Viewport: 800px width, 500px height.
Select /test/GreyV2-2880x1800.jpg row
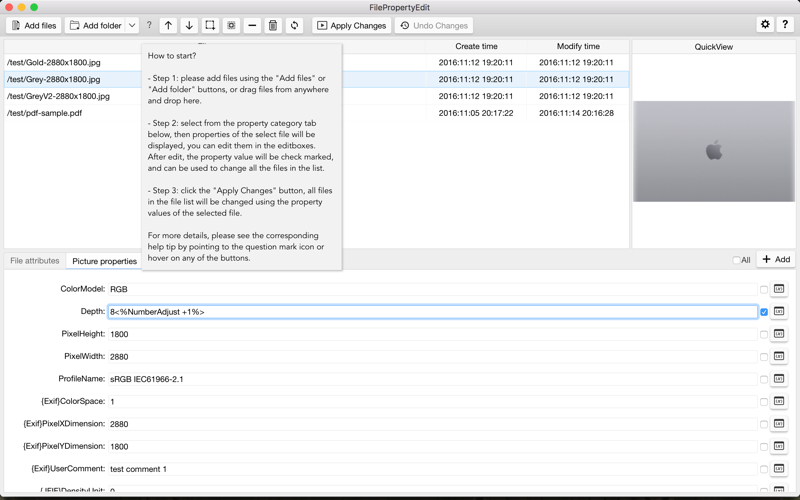(316, 96)
